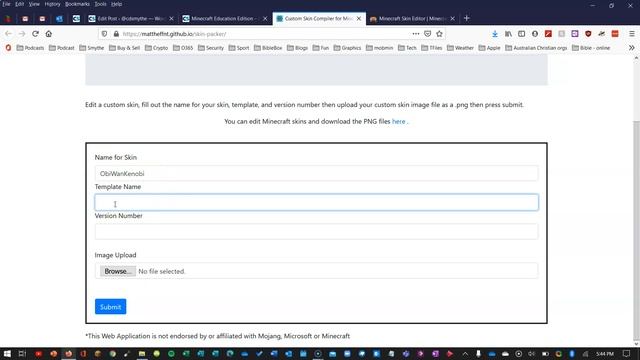The image size is (640, 360).
Task: Open the Edit menu
Action: click(20, 4)
